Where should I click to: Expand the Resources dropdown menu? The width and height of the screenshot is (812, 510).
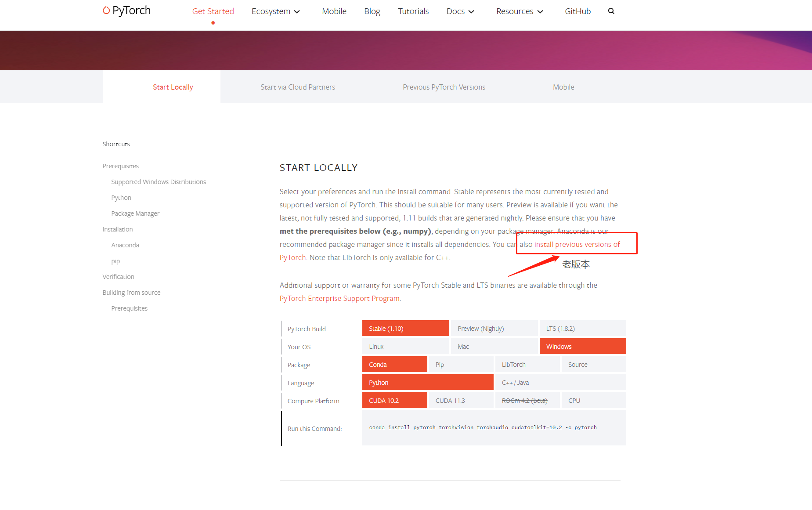(x=520, y=11)
